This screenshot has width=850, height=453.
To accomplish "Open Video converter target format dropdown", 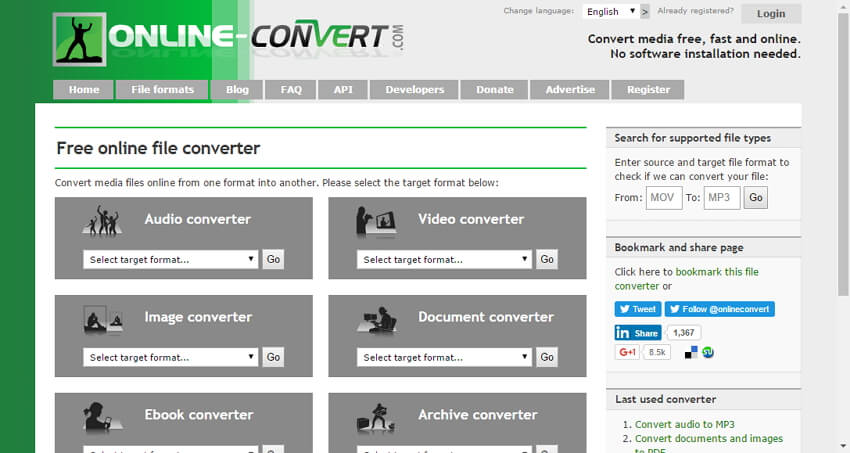I will point(445,260).
